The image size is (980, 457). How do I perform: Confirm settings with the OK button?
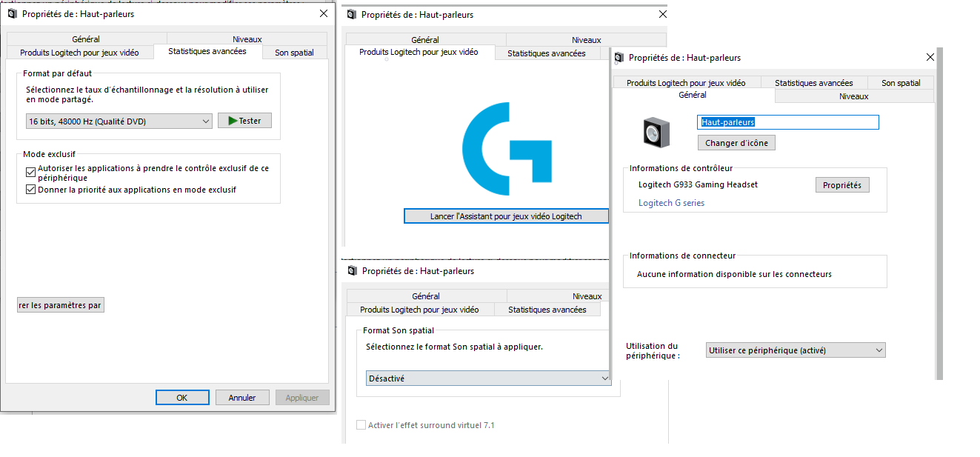182,398
